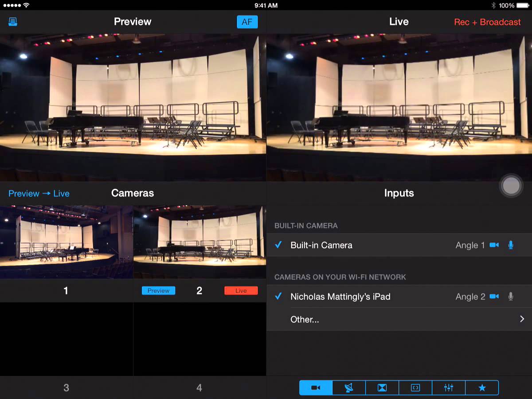Select the camera 2 thumbnail marked Live
The image size is (532, 399).
(x=199, y=242)
